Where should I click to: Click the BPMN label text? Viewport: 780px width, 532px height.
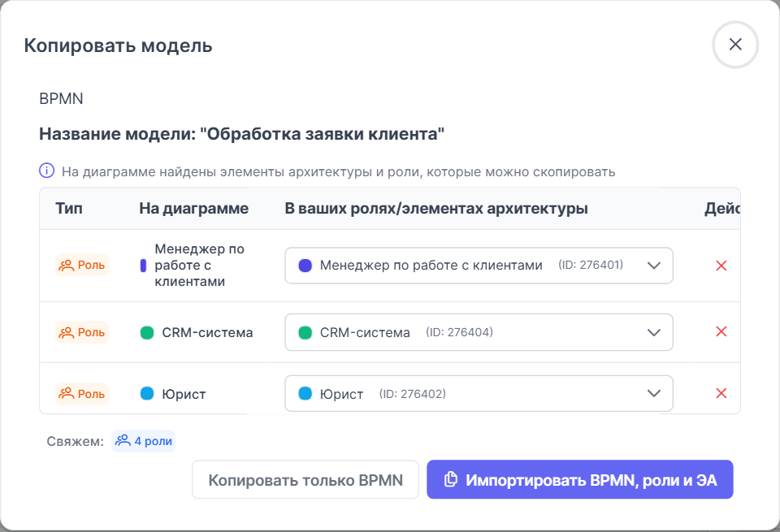[61, 98]
